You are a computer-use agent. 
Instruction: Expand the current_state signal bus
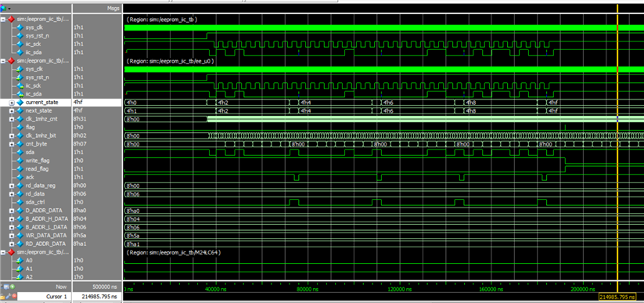12,103
